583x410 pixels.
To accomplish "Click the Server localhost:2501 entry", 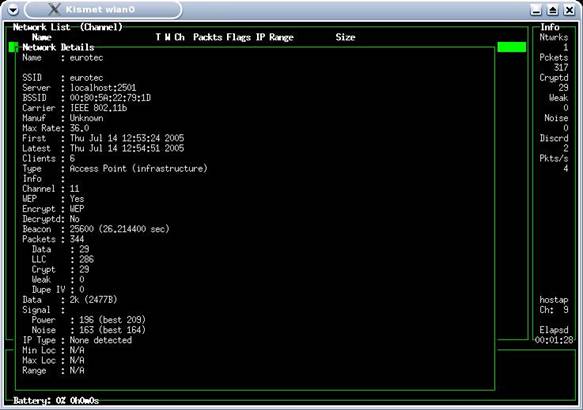I will click(79, 88).
